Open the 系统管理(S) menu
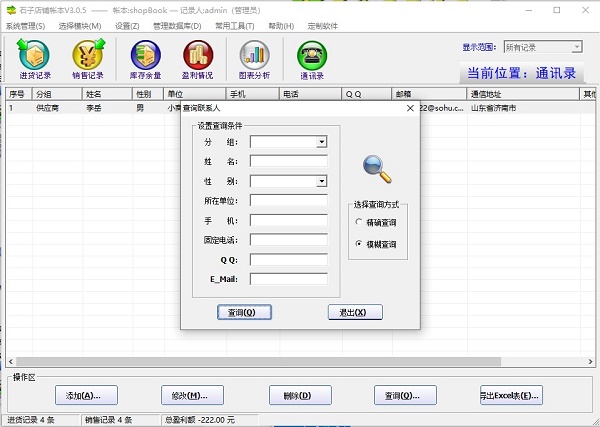600x427 pixels. pyautogui.click(x=25, y=26)
